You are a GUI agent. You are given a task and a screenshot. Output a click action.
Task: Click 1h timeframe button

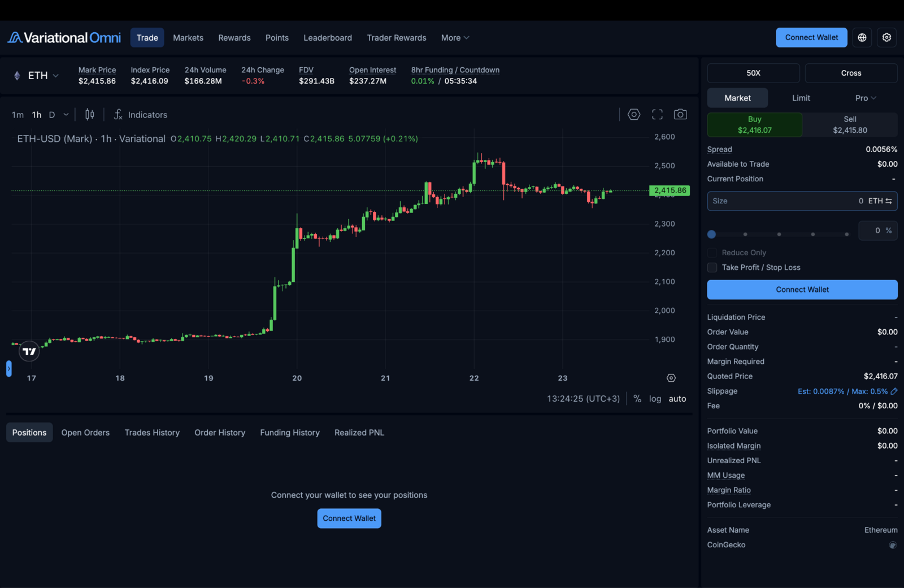(x=37, y=115)
